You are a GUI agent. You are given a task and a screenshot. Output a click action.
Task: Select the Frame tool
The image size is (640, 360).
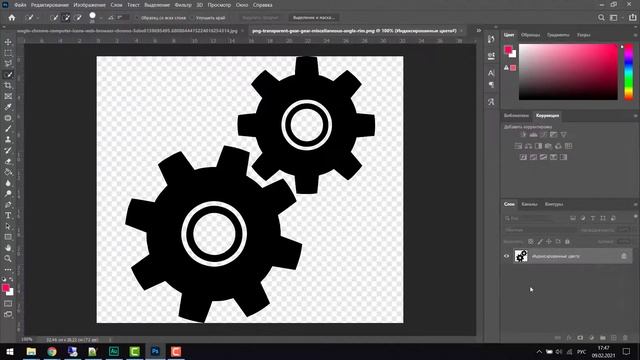click(x=8, y=96)
